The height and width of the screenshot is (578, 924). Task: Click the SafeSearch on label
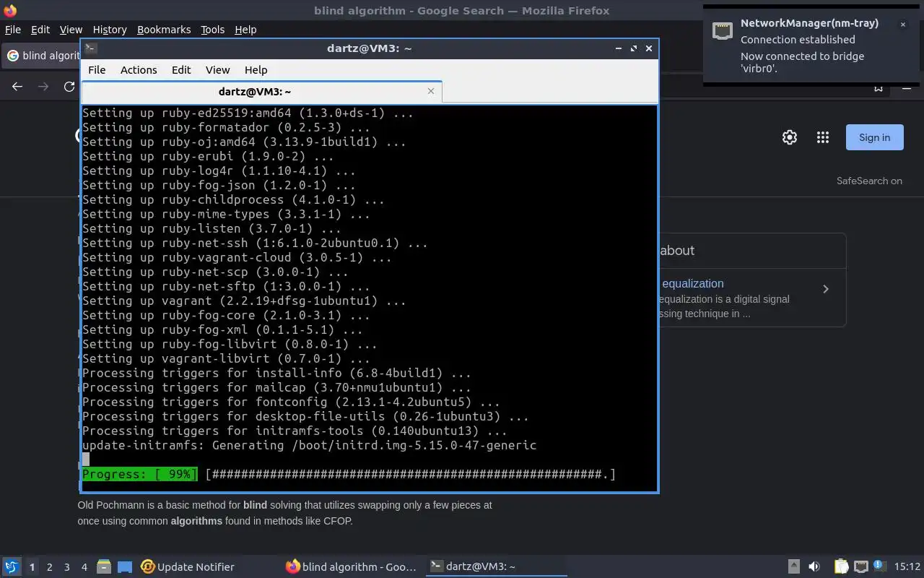coord(869,181)
